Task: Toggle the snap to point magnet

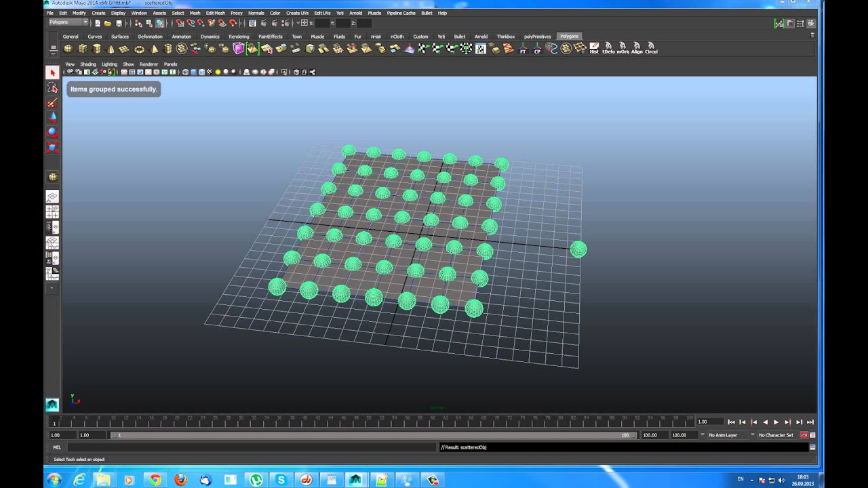Action: pos(201,22)
